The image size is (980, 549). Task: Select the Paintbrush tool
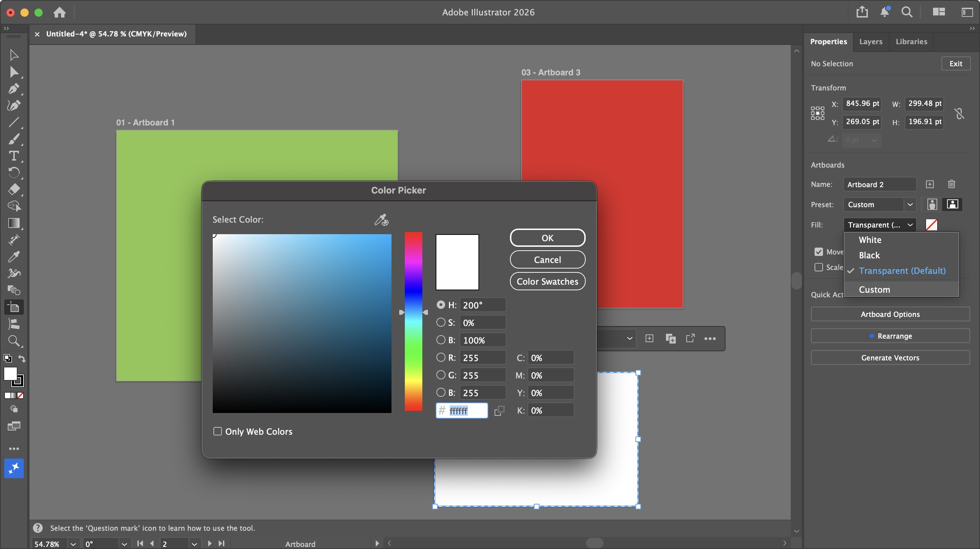14,140
